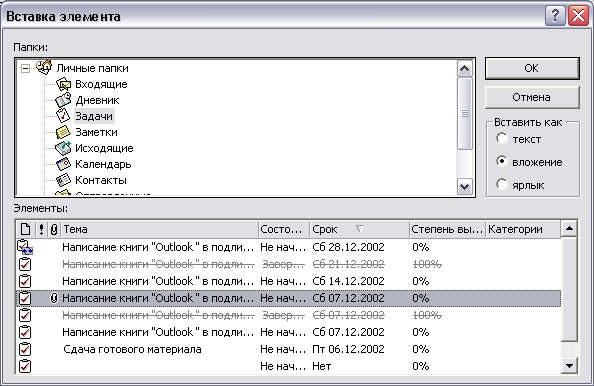
Task: Select the Контакты folder label
Action: coord(101,180)
